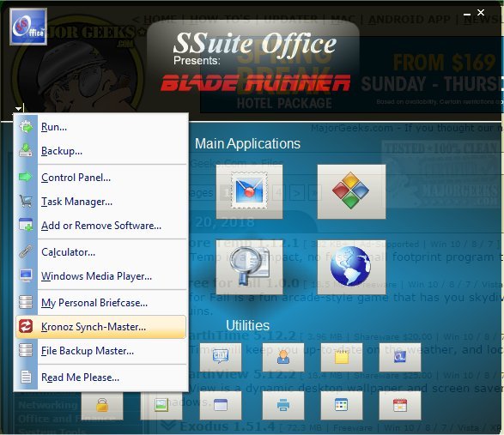Open the picture image viewer utility
The height and width of the screenshot is (435, 504).
coord(161,406)
